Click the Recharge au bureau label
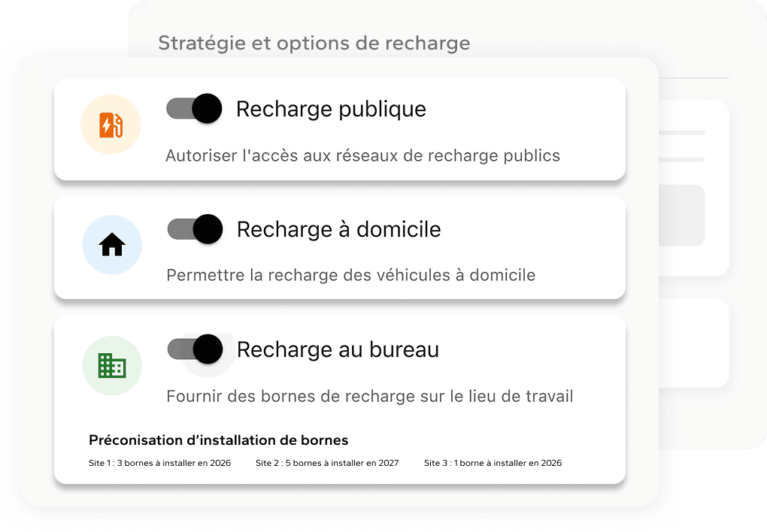The width and height of the screenshot is (767, 532). (x=338, y=349)
